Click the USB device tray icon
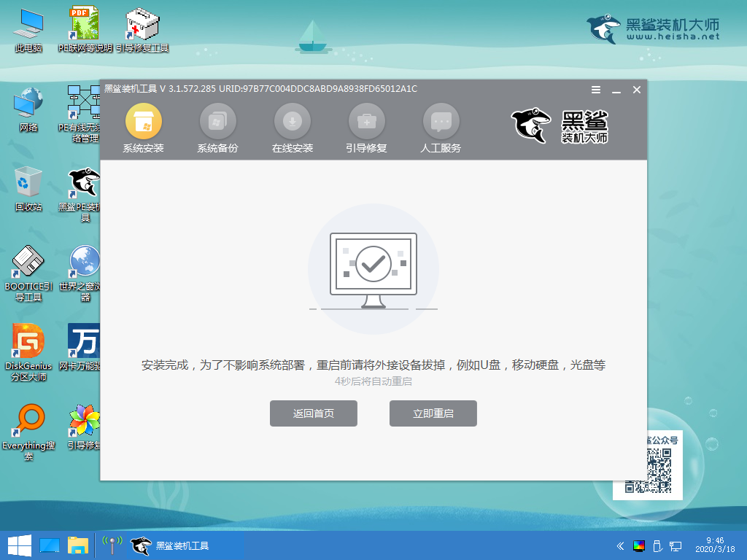This screenshot has width=747, height=560. pos(657,545)
